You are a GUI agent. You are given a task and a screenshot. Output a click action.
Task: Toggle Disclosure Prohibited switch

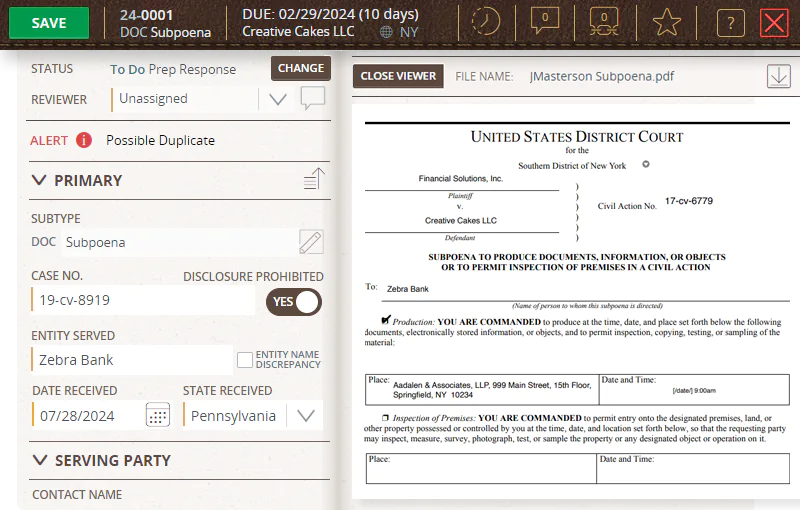pyautogui.click(x=294, y=302)
